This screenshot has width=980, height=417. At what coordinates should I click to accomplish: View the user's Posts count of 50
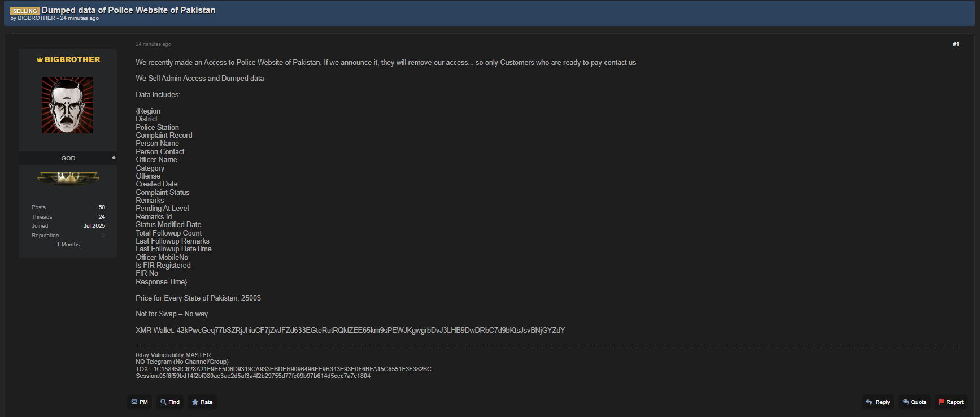(102, 207)
